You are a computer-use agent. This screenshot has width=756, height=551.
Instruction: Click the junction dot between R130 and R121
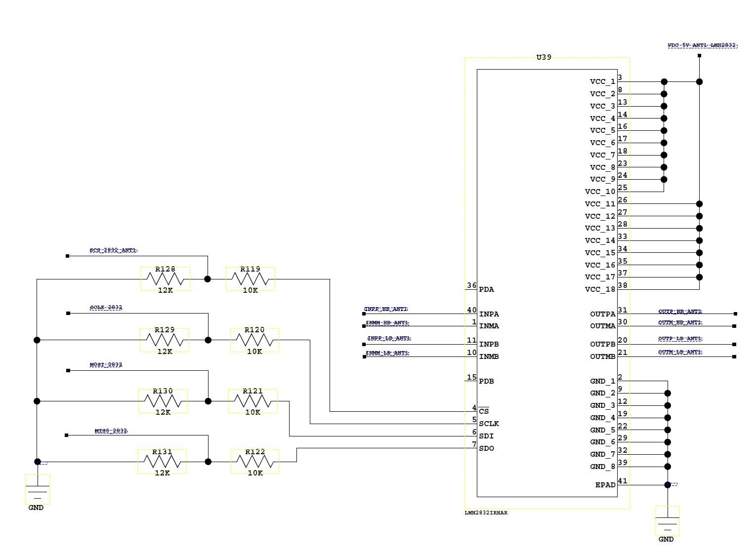208,401
